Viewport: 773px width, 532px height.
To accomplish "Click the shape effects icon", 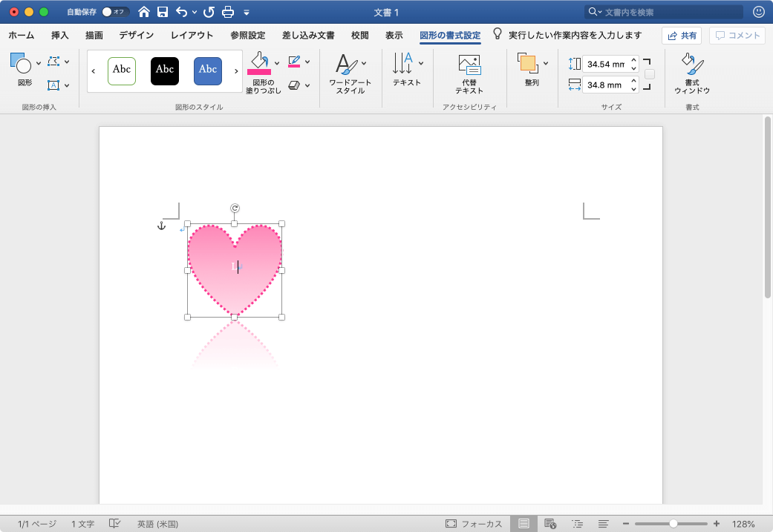I will (294, 85).
